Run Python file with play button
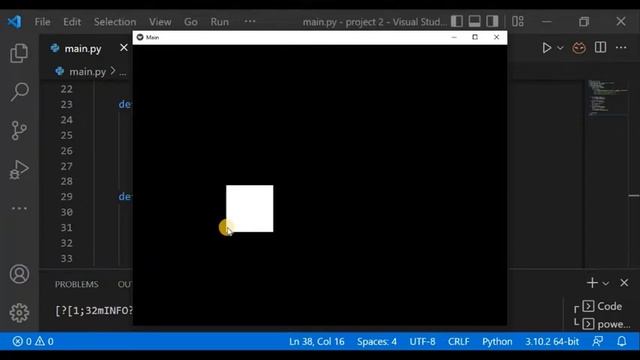Viewport: 640px width, 360px height. tap(547, 48)
